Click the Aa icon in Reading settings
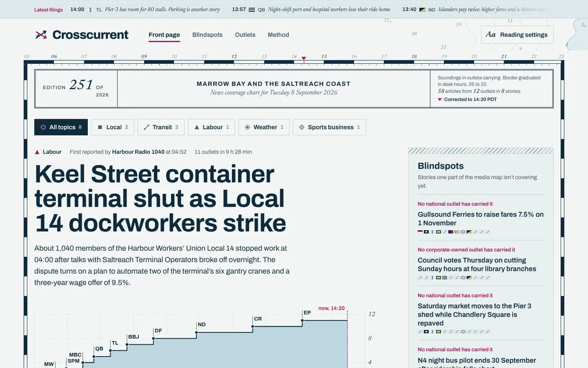This screenshot has height=368, width=588. (490, 35)
